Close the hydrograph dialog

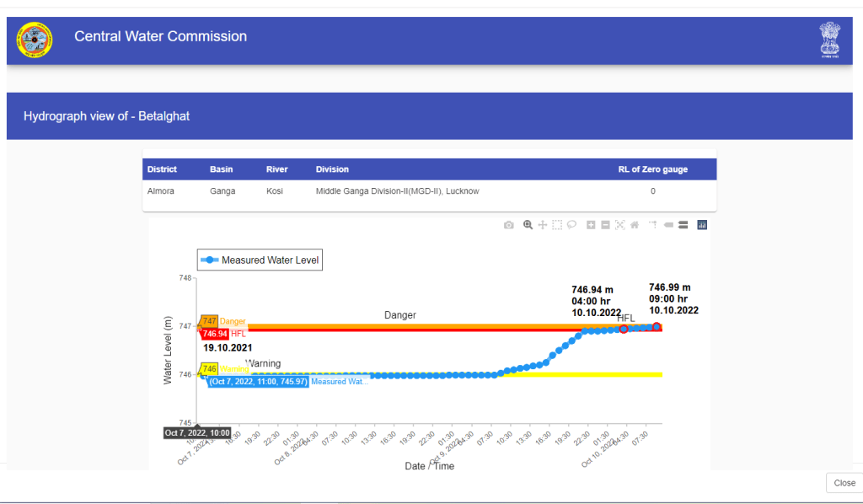coord(844,483)
